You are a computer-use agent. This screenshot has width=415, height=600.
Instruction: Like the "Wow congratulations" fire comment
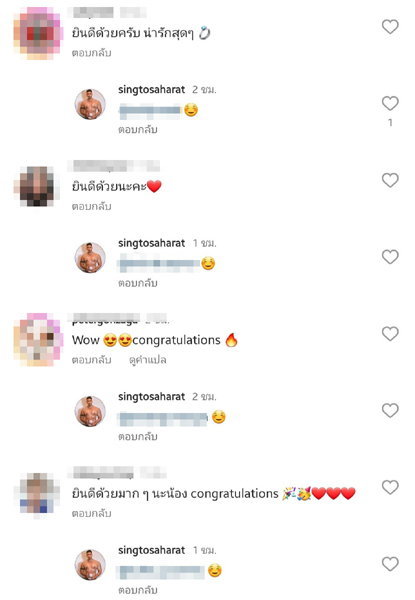point(390,333)
